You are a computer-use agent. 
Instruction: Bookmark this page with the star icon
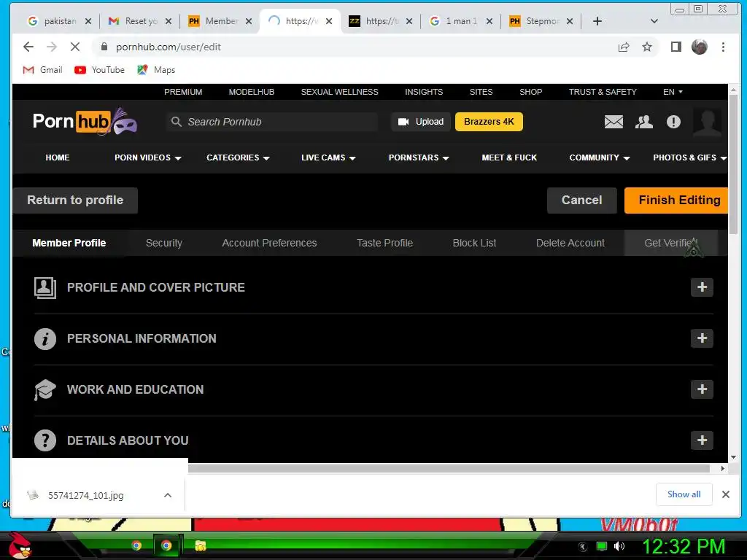[x=647, y=47]
